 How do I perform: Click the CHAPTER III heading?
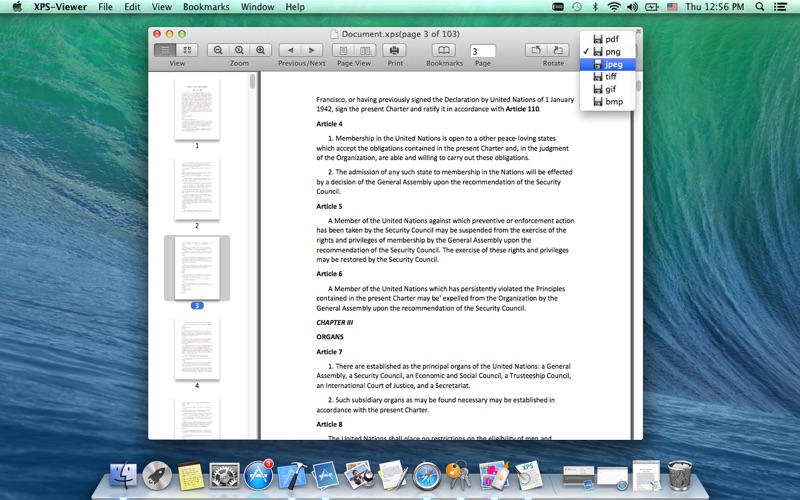point(334,322)
